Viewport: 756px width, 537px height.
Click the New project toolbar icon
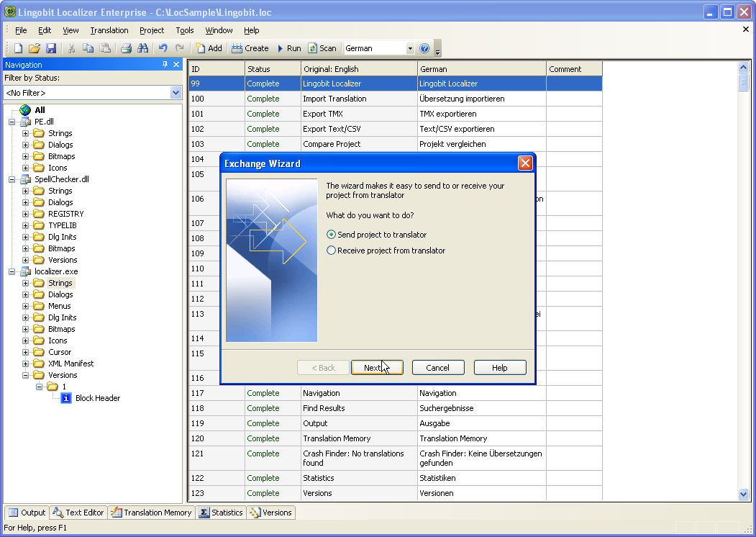tap(18, 48)
